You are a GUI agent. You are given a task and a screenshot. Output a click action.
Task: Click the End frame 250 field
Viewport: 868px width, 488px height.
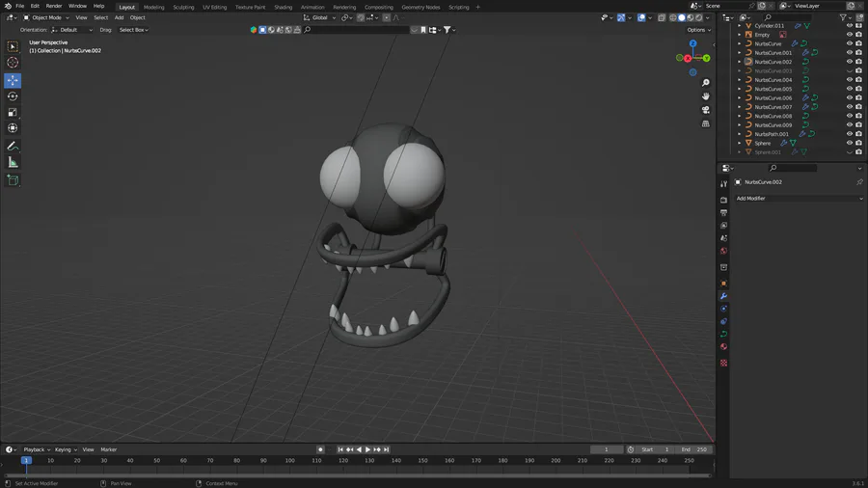click(694, 449)
